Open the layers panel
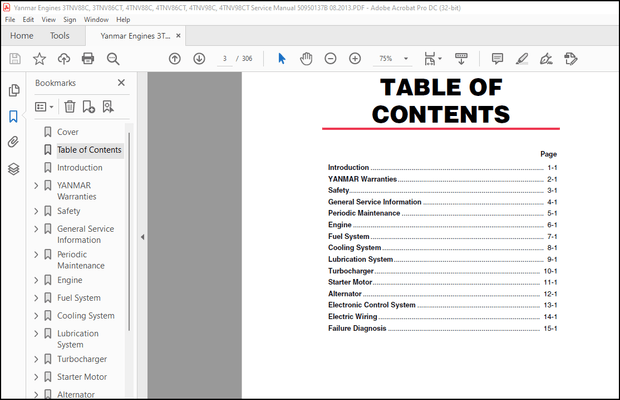The image size is (620, 400). [x=13, y=169]
